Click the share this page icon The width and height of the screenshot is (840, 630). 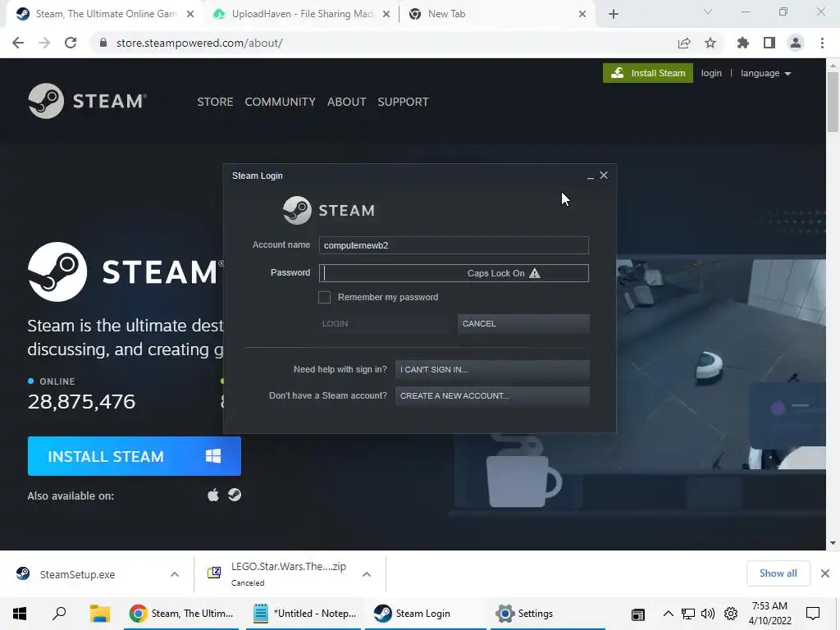(684, 43)
